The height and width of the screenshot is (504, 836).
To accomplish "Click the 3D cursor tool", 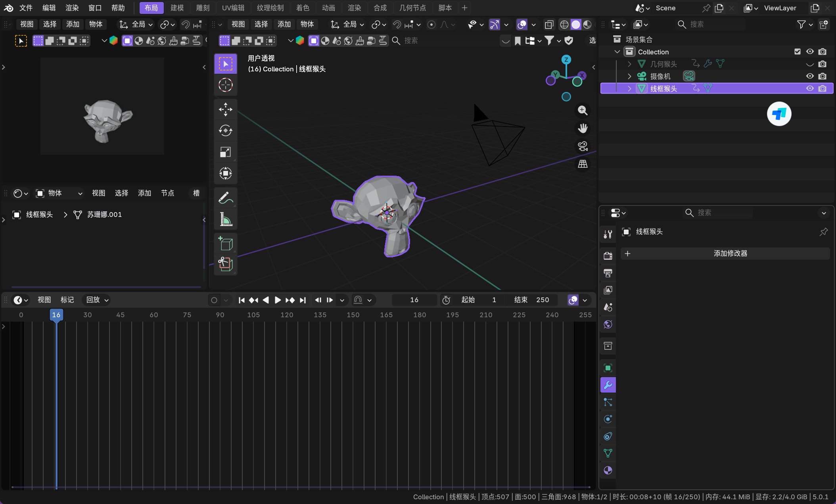I will [x=225, y=85].
